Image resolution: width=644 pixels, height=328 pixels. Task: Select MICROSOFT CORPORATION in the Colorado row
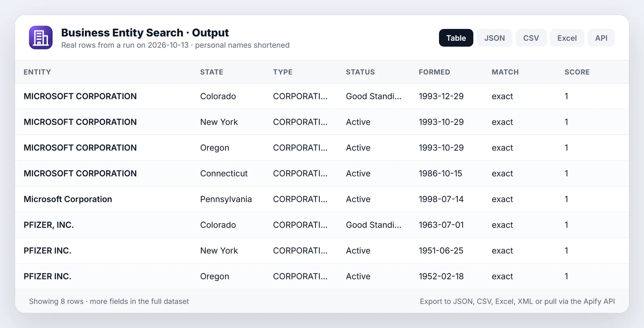[x=80, y=96]
